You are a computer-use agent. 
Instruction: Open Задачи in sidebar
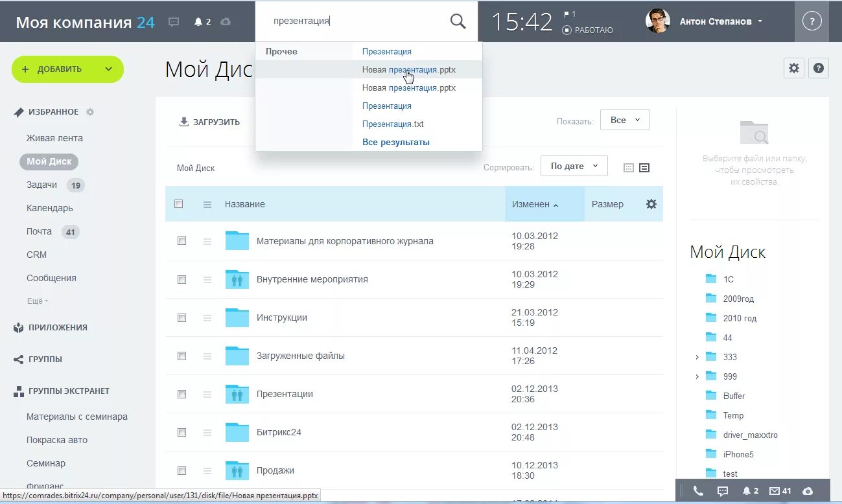tap(42, 185)
